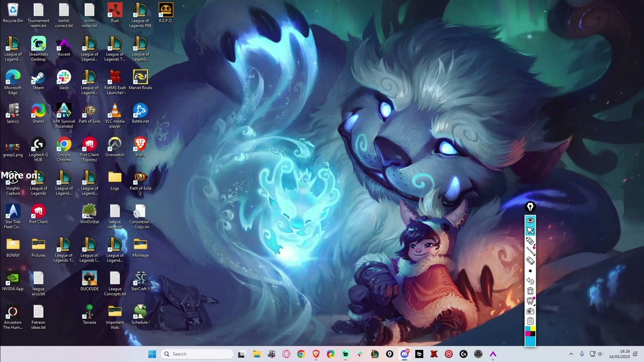This screenshot has width=644, height=362.
Task: Select the BUNNY folder on desktop
Action: point(13,248)
